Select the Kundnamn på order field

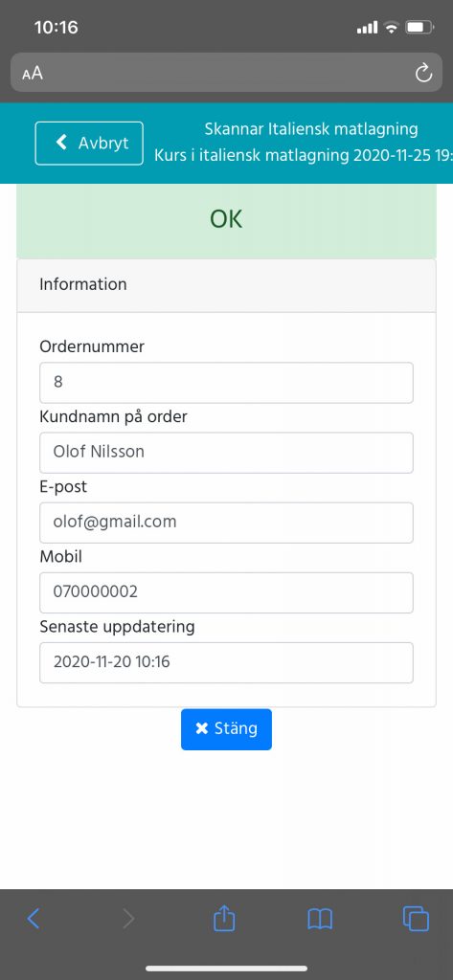click(226, 453)
